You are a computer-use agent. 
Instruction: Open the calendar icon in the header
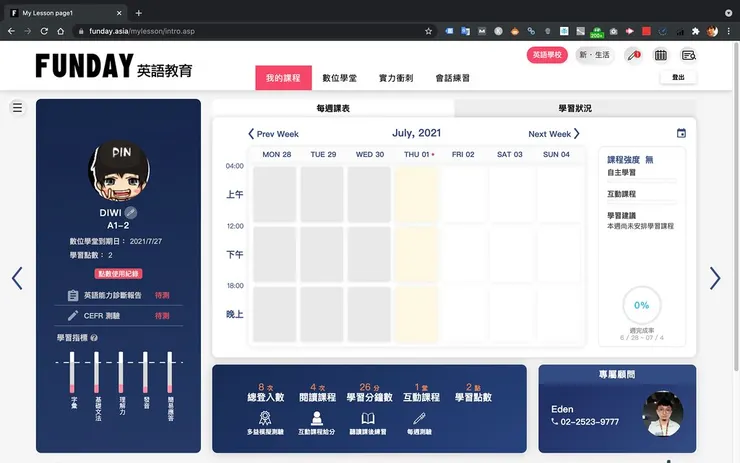pos(661,55)
